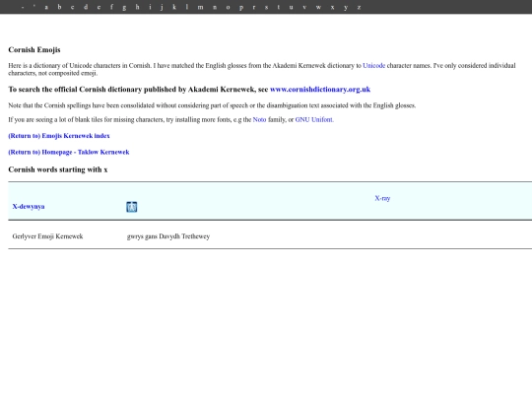The image size is (532, 399).
Task: Open the letter 'n' index page
Action: tap(215, 7)
